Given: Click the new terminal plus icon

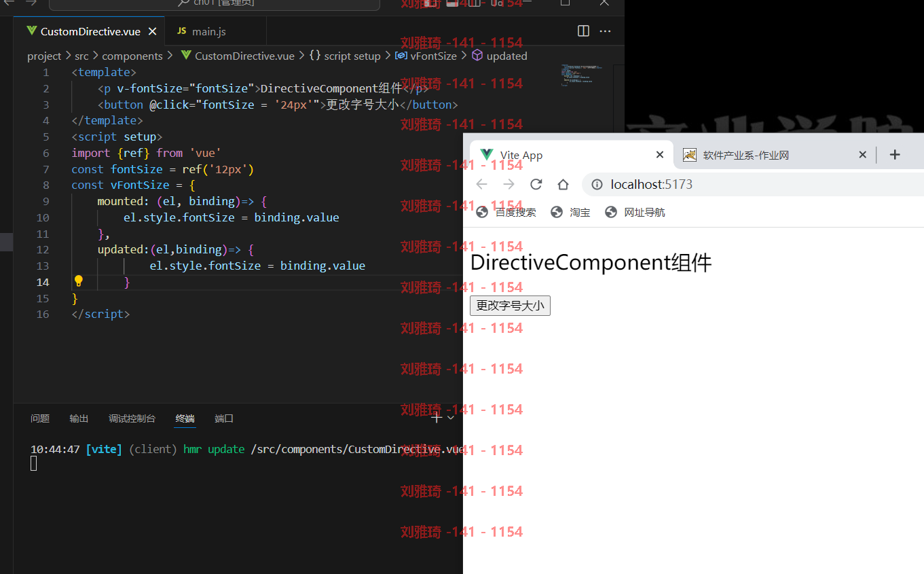Looking at the screenshot, I should click(437, 418).
